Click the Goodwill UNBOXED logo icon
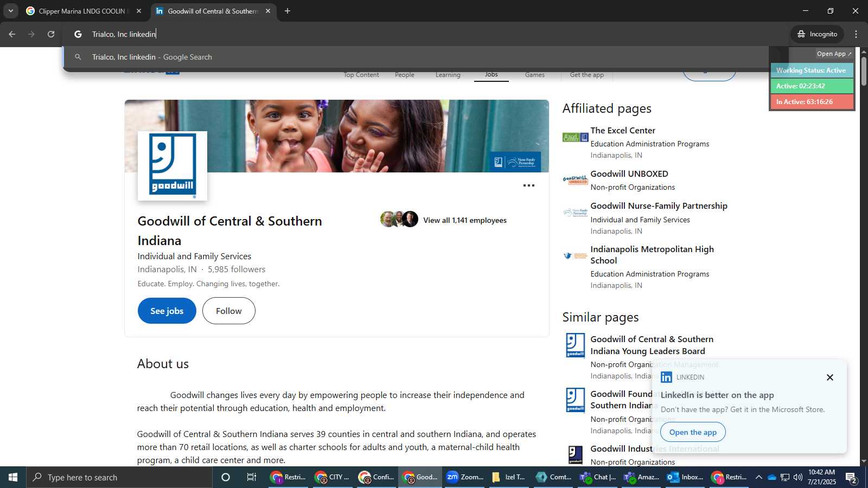The width and height of the screenshot is (868, 488). 575,180
